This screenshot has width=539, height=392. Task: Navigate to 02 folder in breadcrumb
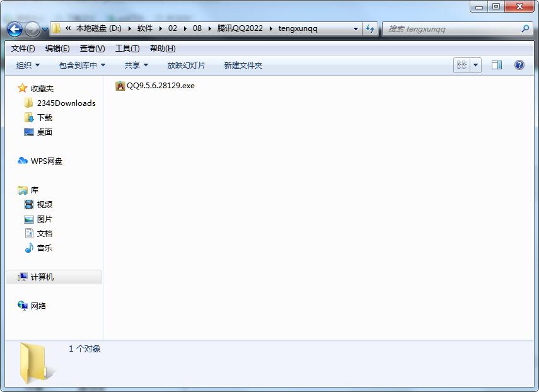pyautogui.click(x=173, y=28)
